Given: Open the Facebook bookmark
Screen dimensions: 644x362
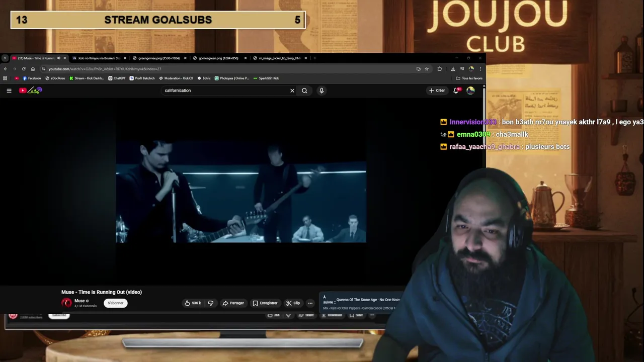Looking at the screenshot, I should pyautogui.click(x=32, y=78).
